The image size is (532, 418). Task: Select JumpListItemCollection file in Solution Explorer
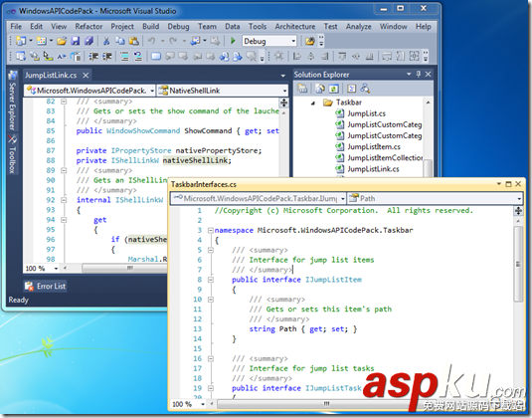[x=385, y=158]
